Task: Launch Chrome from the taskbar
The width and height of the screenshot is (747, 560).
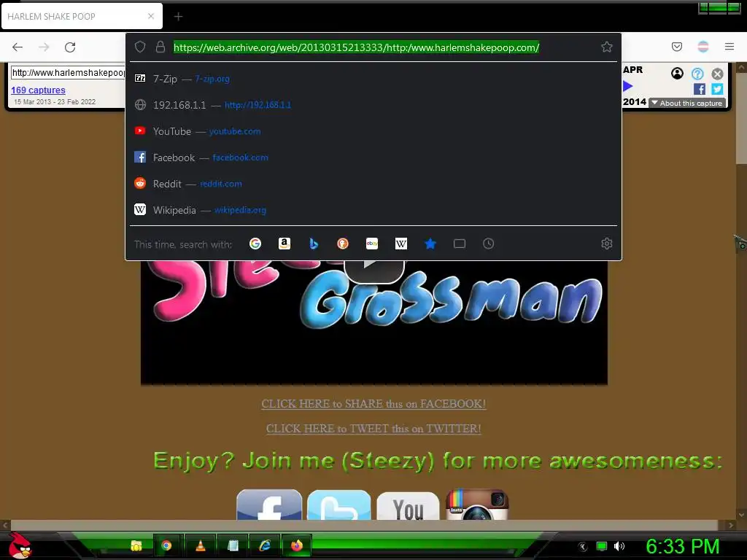Action: [x=166, y=545]
